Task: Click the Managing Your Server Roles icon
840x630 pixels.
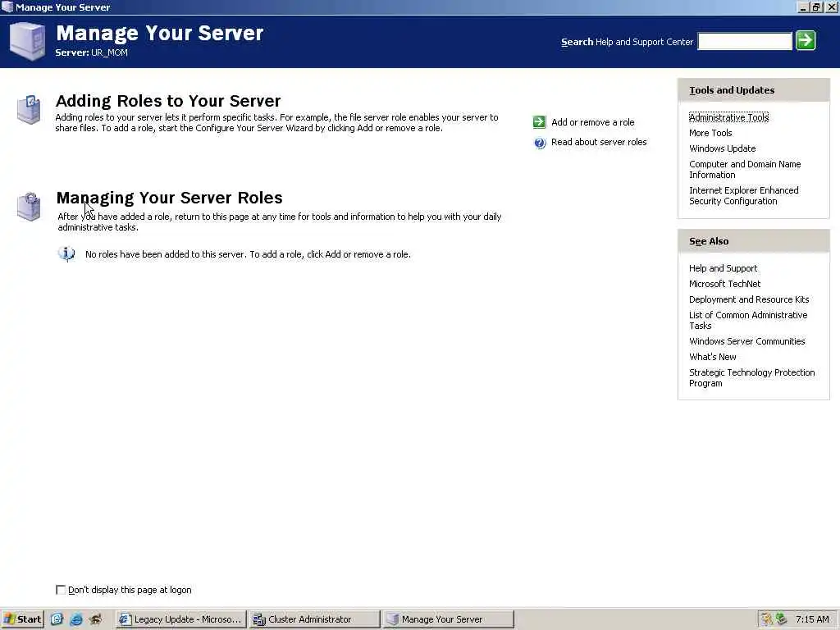Action: point(29,206)
